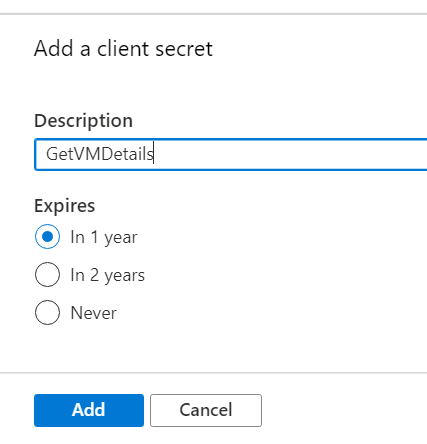Choose the "In 2 years" expiry radio

point(47,275)
